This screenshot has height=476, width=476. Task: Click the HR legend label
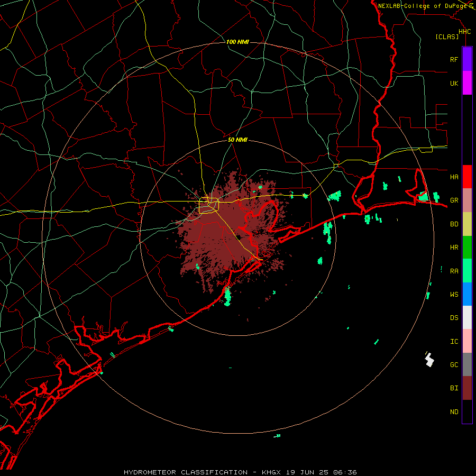point(454,248)
